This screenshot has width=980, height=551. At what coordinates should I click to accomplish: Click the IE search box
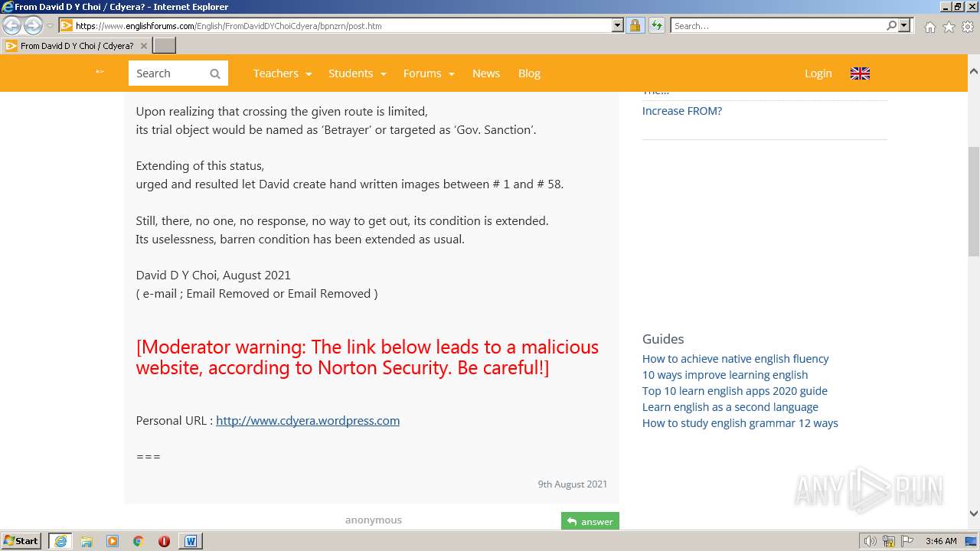[778, 25]
